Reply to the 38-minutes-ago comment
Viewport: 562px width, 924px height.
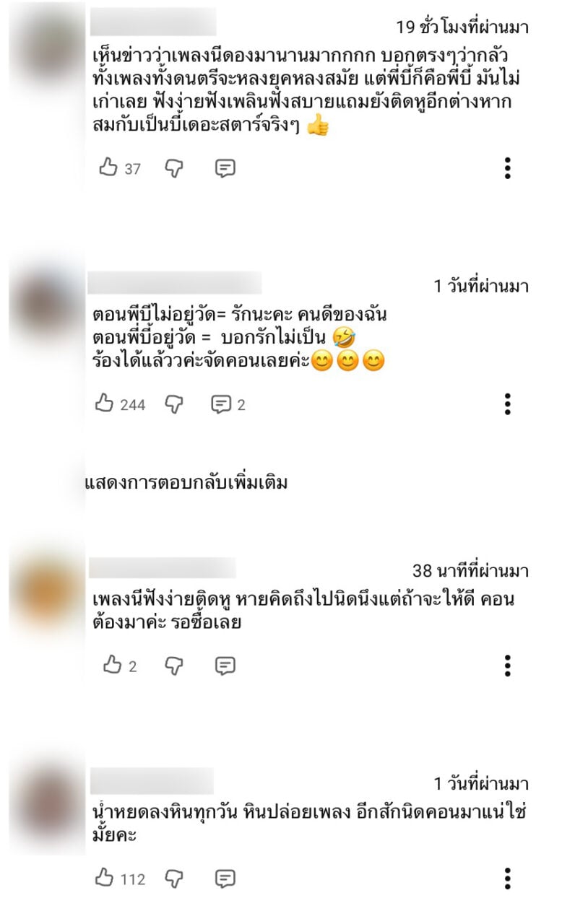(225, 666)
